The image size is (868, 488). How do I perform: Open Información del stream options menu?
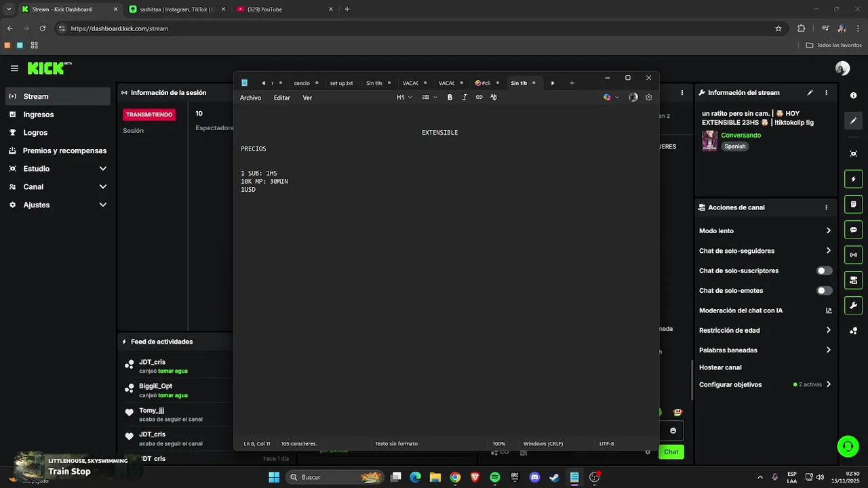click(x=826, y=93)
